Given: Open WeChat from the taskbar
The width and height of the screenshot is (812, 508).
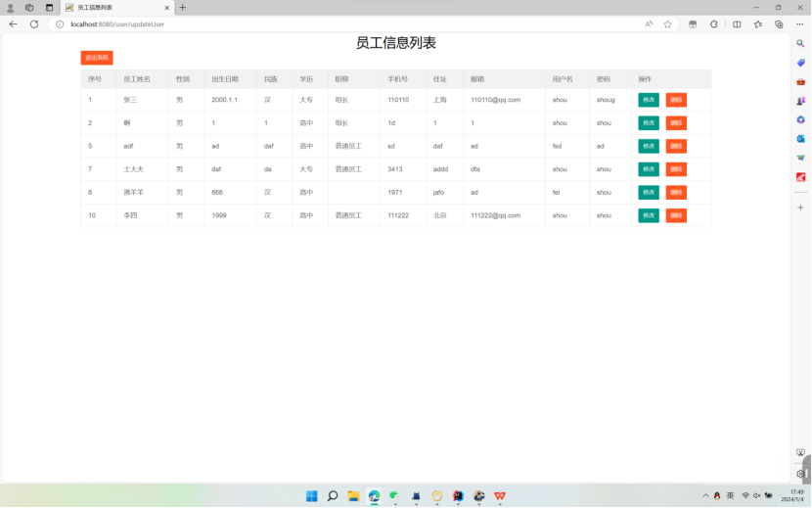Looking at the screenshot, I should [394, 496].
